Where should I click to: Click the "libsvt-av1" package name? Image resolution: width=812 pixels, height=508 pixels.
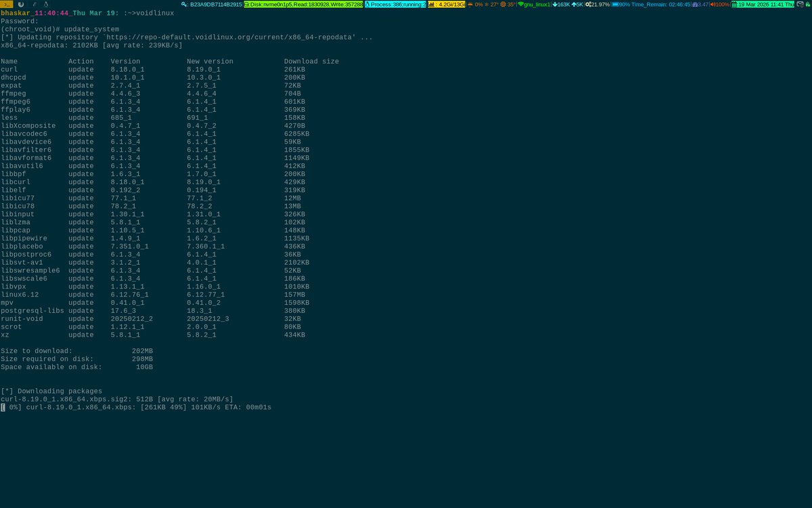pos(22,264)
